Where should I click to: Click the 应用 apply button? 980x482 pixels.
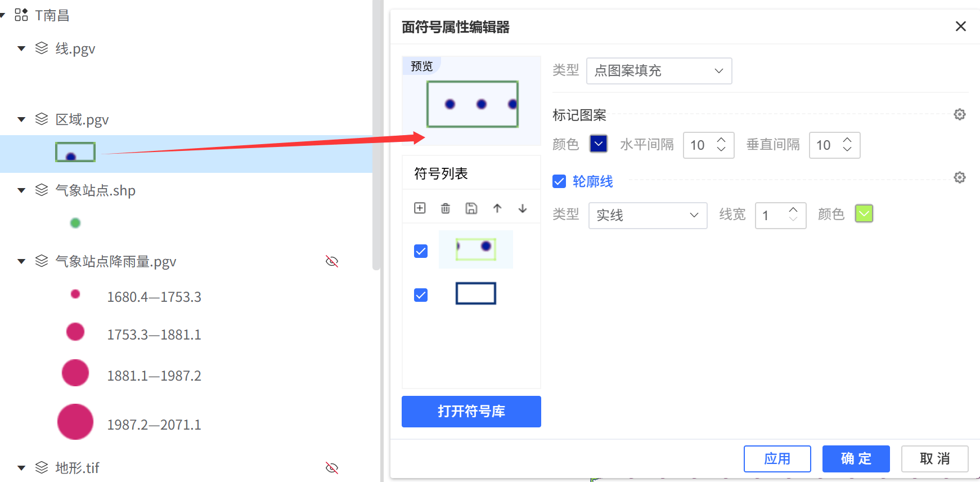pos(777,459)
